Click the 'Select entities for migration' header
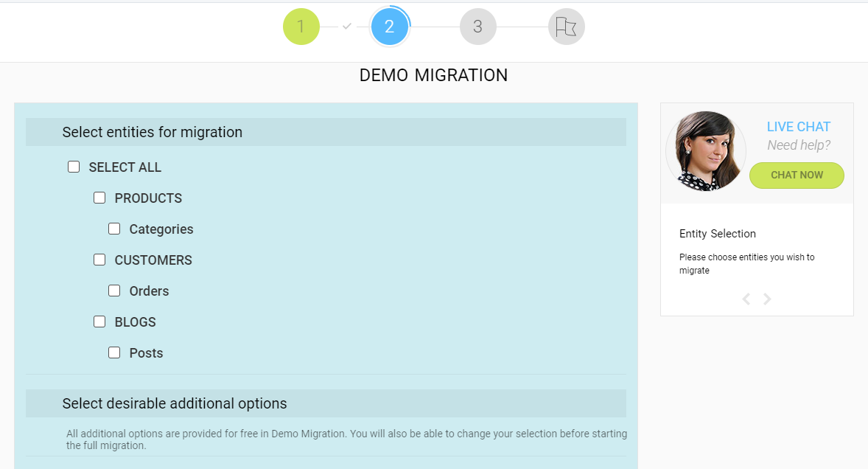 tap(326, 132)
